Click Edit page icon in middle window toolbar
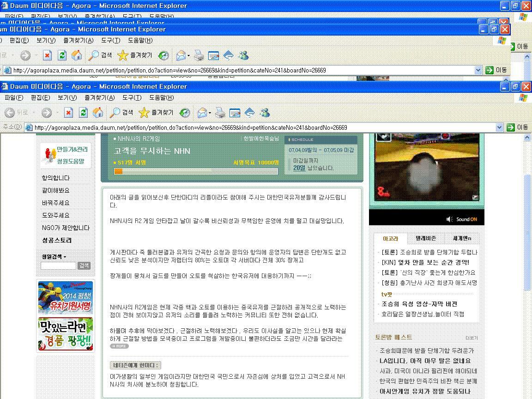 click(213, 55)
